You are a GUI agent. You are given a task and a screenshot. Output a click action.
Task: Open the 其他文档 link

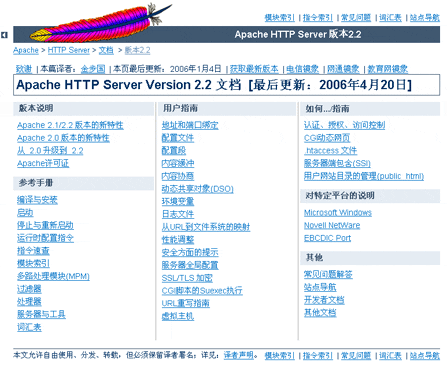pos(320,313)
